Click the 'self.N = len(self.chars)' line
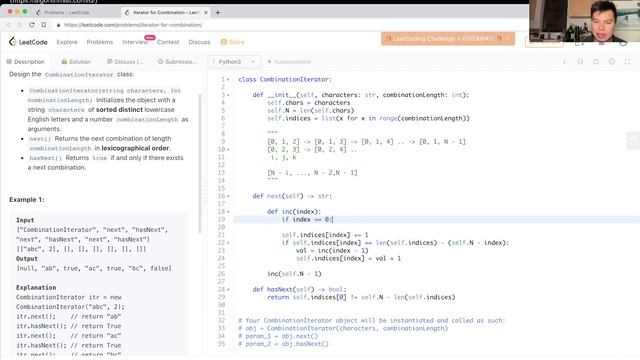 311,111
